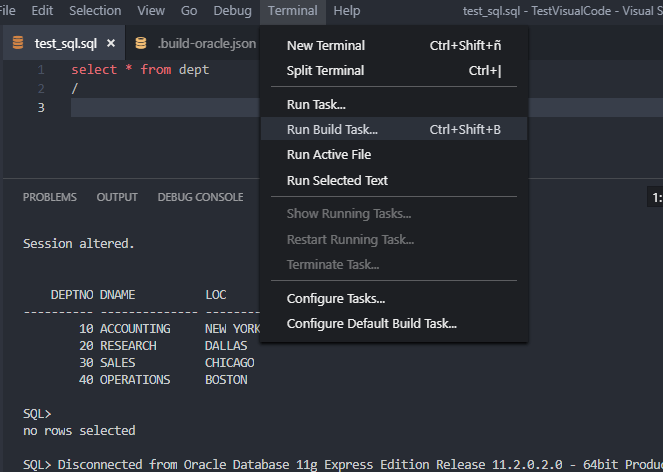Place cursor on empty line 3 in editor

pyautogui.click(x=160, y=108)
